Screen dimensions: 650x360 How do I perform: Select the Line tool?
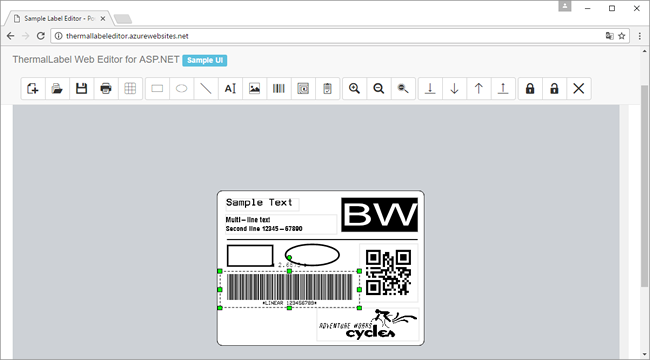[x=206, y=88]
